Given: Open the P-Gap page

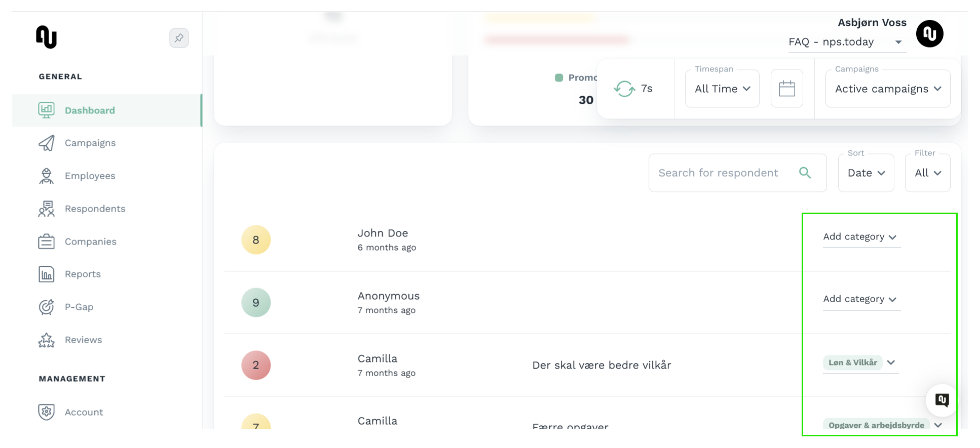Looking at the screenshot, I should (x=79, y=307).
